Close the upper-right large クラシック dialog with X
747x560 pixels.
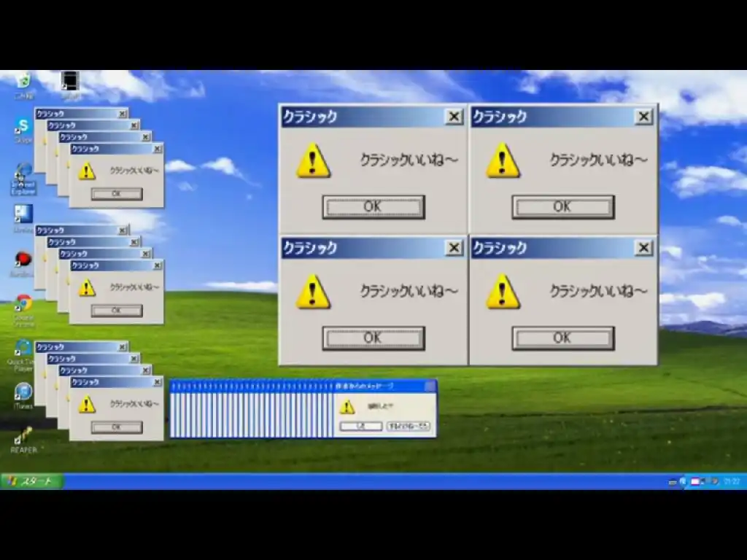pyautogui.click(x=643, y=117)
